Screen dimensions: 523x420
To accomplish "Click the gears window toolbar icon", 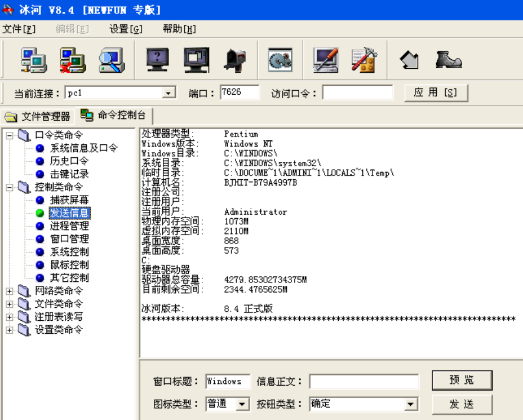I will pos(281,60).
